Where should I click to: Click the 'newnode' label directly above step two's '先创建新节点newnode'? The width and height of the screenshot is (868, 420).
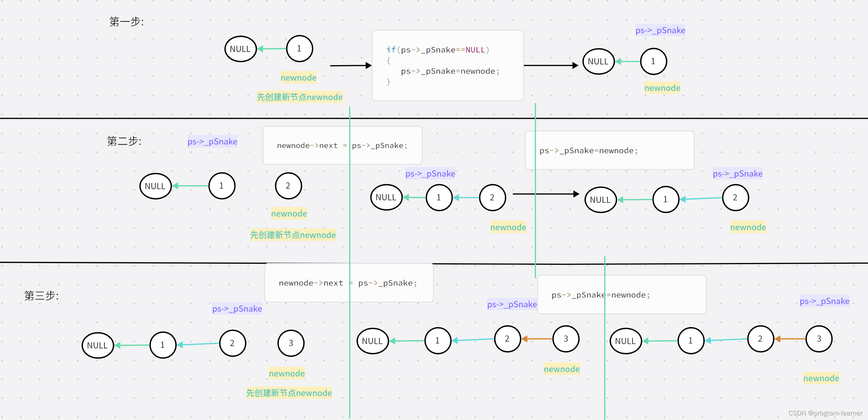point(289,213)
